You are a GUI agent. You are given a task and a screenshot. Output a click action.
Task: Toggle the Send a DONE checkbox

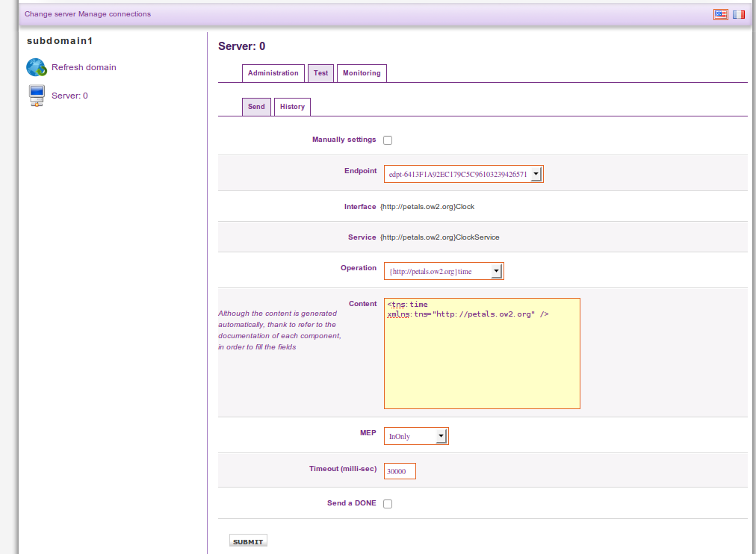coord(388,504)
